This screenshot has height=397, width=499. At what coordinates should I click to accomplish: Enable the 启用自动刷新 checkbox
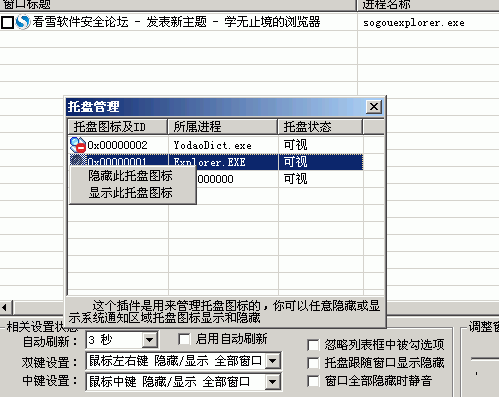(184, 339)
